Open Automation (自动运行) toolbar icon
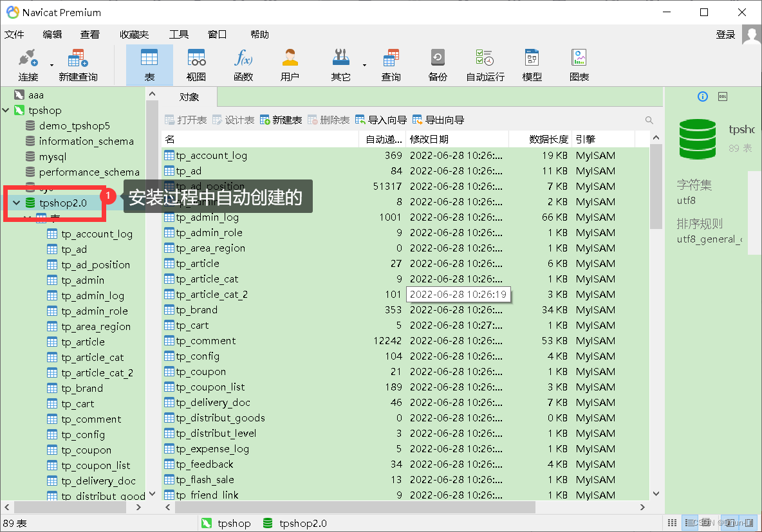The height and width of the screenshot is (532, 762). pos(485,65)
